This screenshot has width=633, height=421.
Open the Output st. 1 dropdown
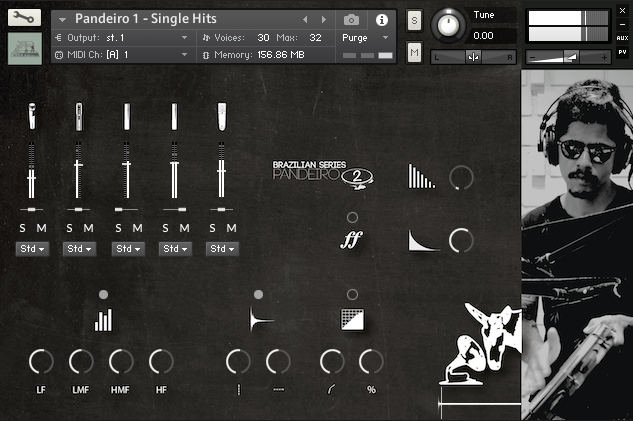(x=124, y=38)
